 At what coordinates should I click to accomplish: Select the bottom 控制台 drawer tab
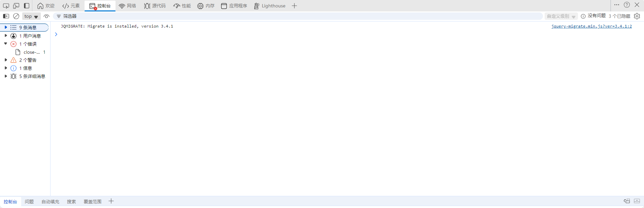point(10,202)
